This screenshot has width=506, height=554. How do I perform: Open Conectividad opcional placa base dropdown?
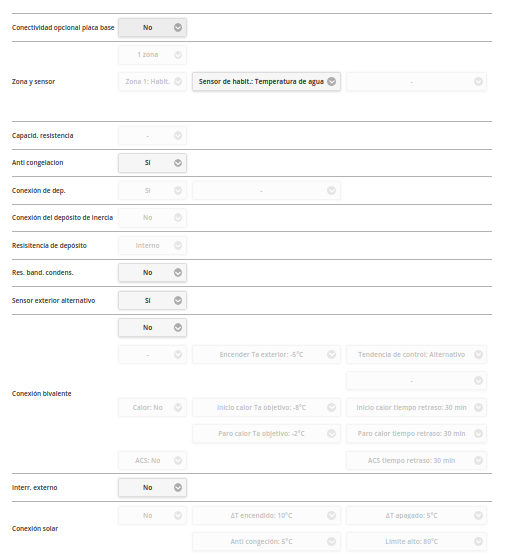coord(152,28)
